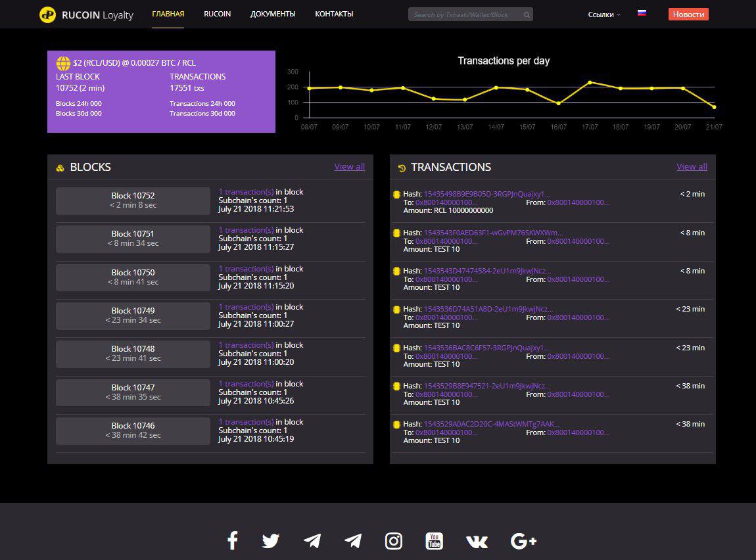Image resolution: width=756 pixels, height=560 pixels.
Task: Open transaction(s) link for block at 10:45:26
Action: (246, 384)
